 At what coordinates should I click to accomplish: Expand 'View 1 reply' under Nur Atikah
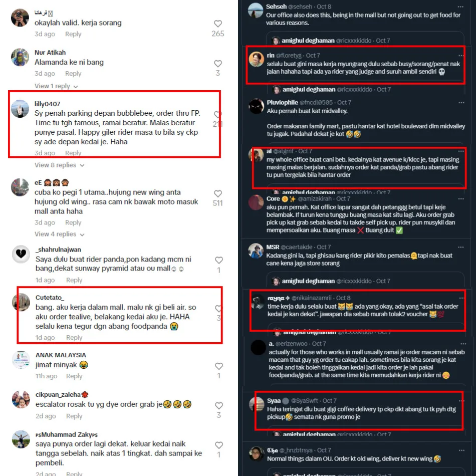coord(56,86)
